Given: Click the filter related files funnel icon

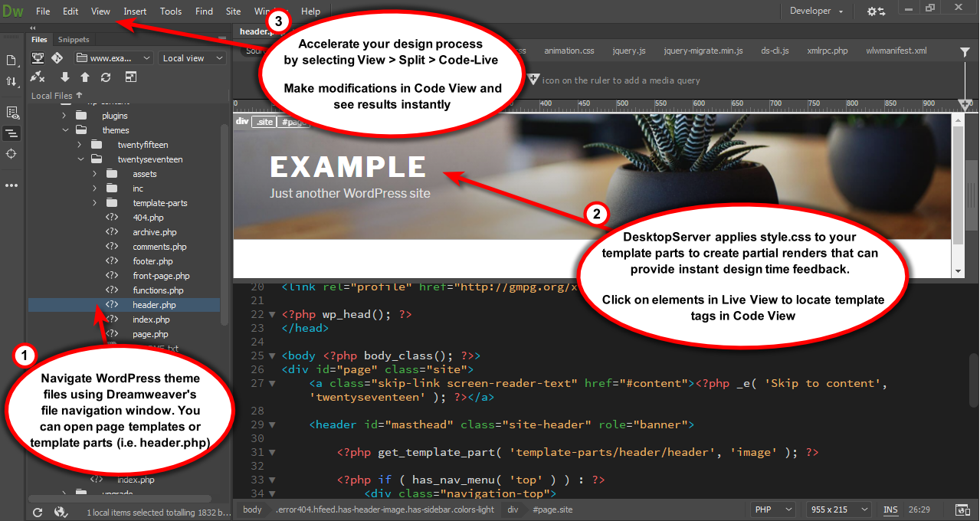Looking at the screenshot, I should coord(965,51).
